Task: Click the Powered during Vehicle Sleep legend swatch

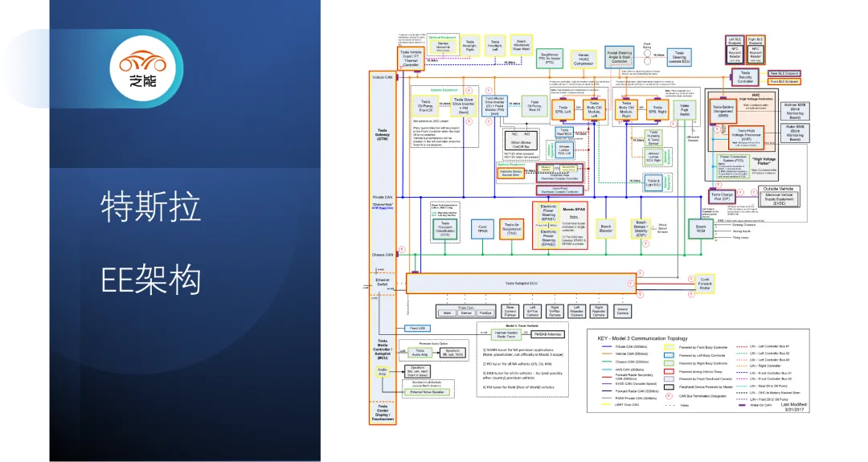Action: click(669, 371)
